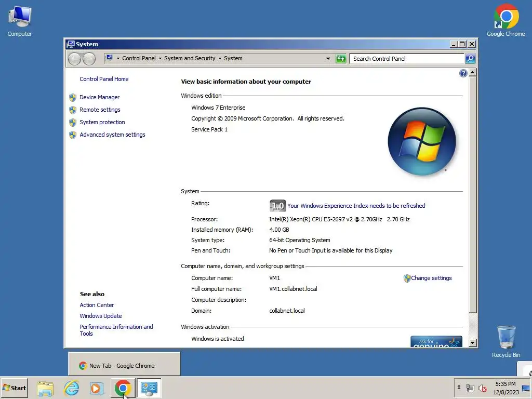Click the Back navigation button
The image size is (532, 399).
(x=74, y=59)
